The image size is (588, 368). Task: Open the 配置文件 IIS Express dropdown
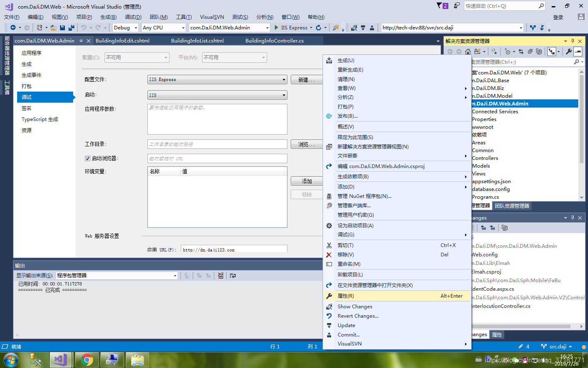tap(217, 79)
